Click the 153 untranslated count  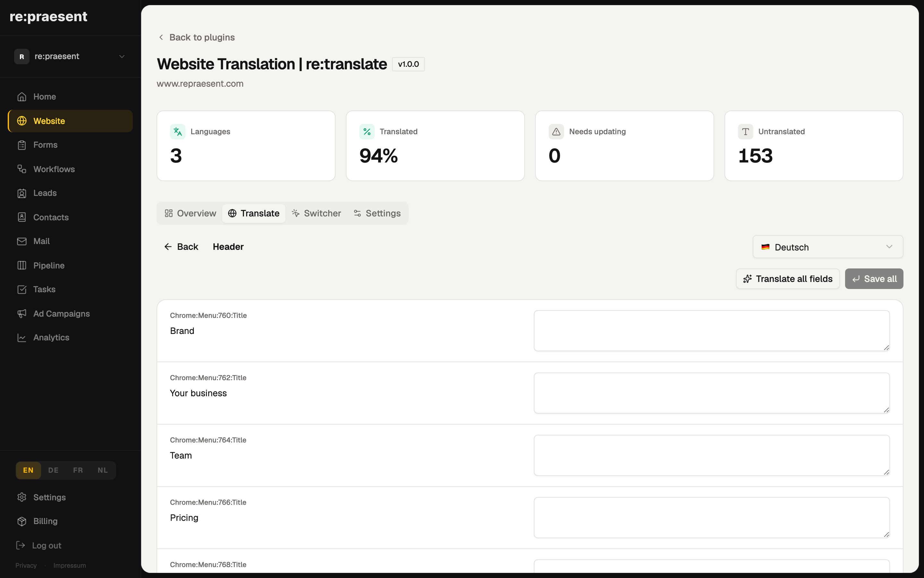coord(755,156)
